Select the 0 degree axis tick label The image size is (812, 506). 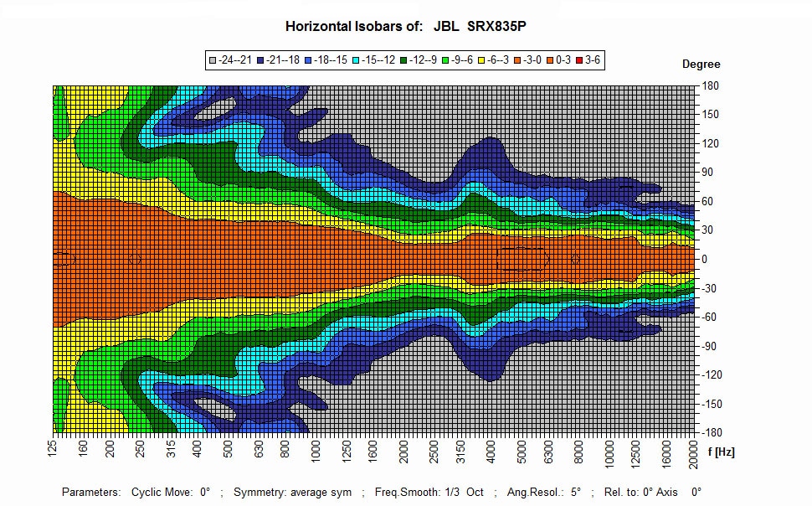point(705,259)
